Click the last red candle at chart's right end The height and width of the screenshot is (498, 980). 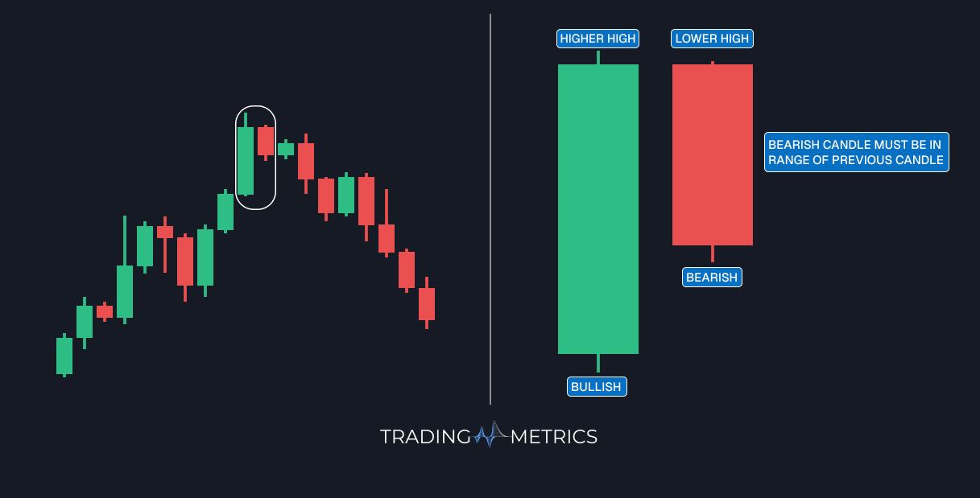427,304
